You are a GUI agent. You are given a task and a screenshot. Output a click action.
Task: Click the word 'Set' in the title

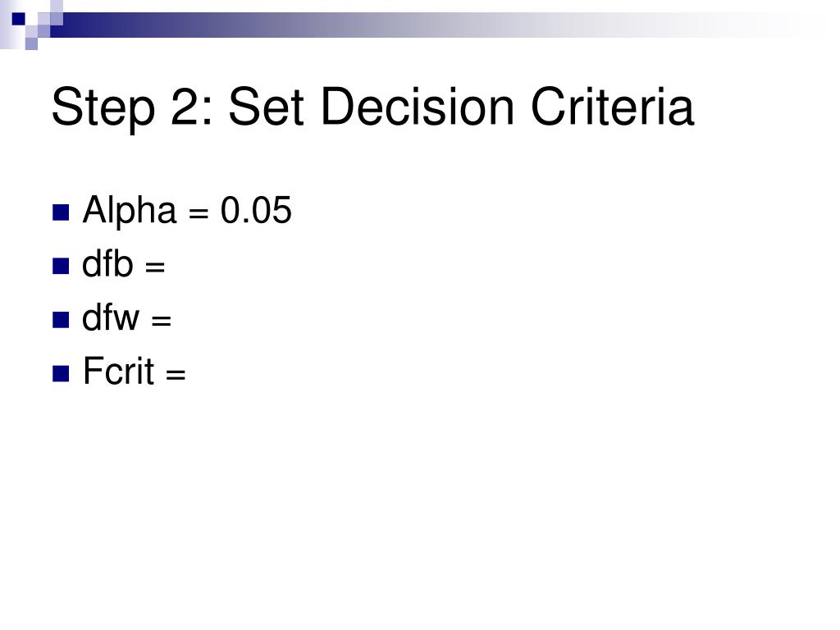click(x=267, y=107)
